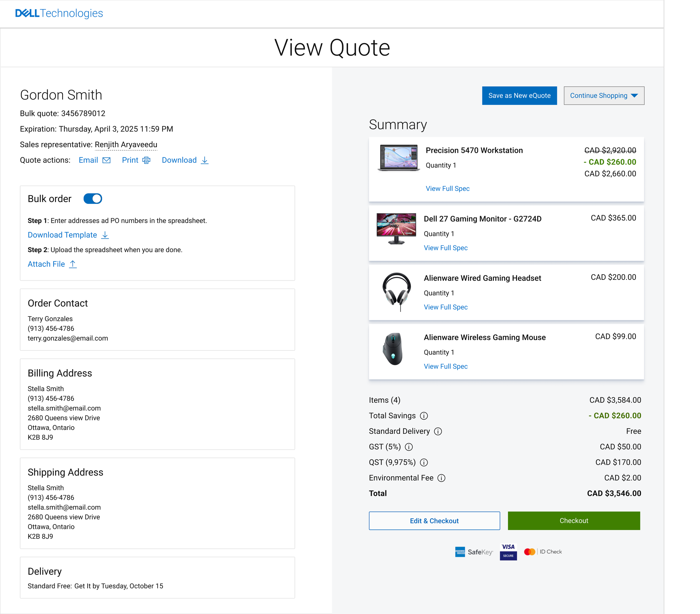Open sales representative Renjith Aryaveedu link

(126, 144)
